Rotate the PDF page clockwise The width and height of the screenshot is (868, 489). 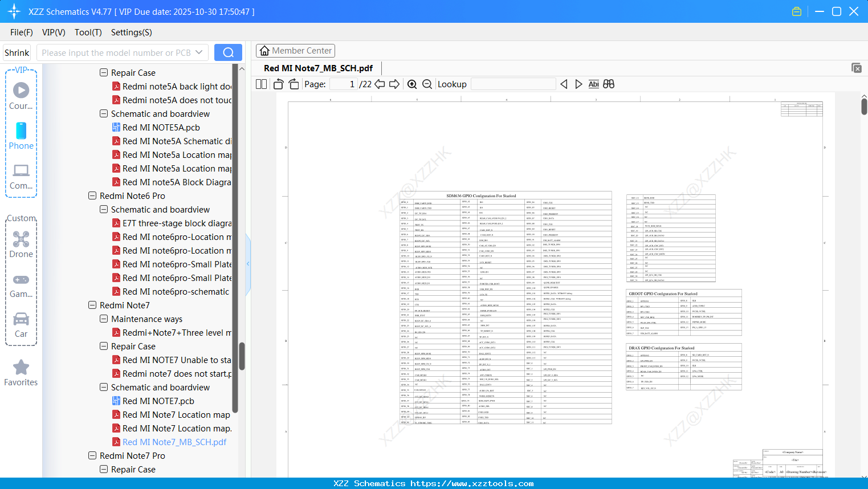294,84
